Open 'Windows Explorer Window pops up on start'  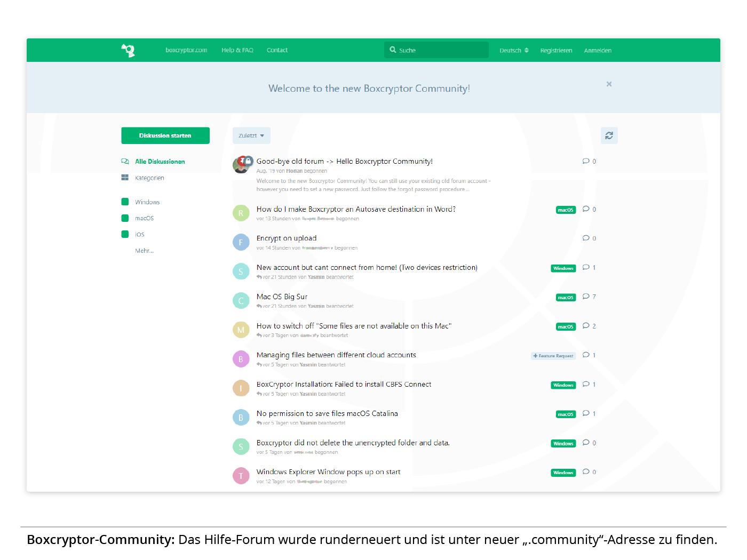point(328,472)
